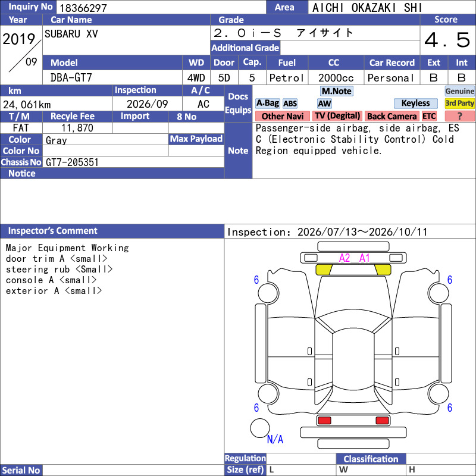Click the yellow 3rd Party badge
Screen dimensions: 476x476
click(459, 103)
